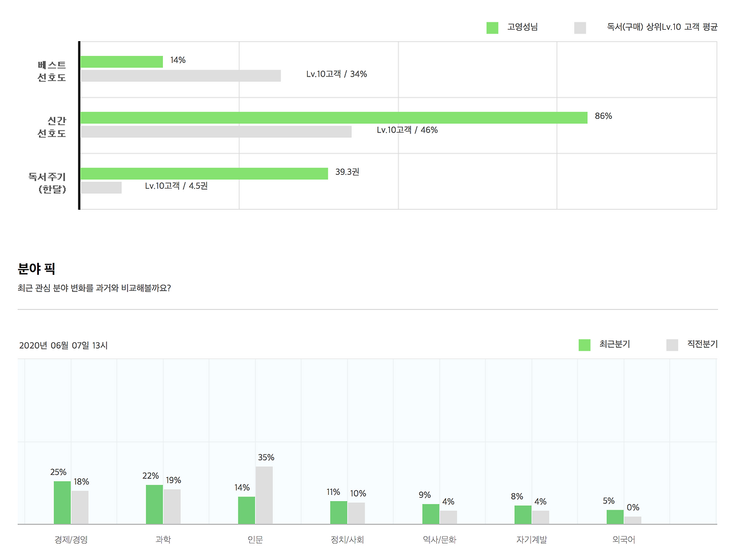Click the 39.3권 value label

(x=347, y=172)
